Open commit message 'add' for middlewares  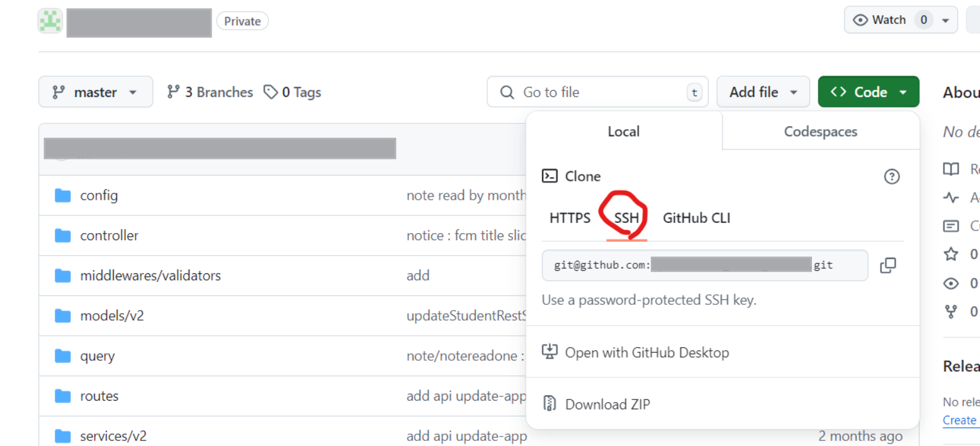point(418,275)
